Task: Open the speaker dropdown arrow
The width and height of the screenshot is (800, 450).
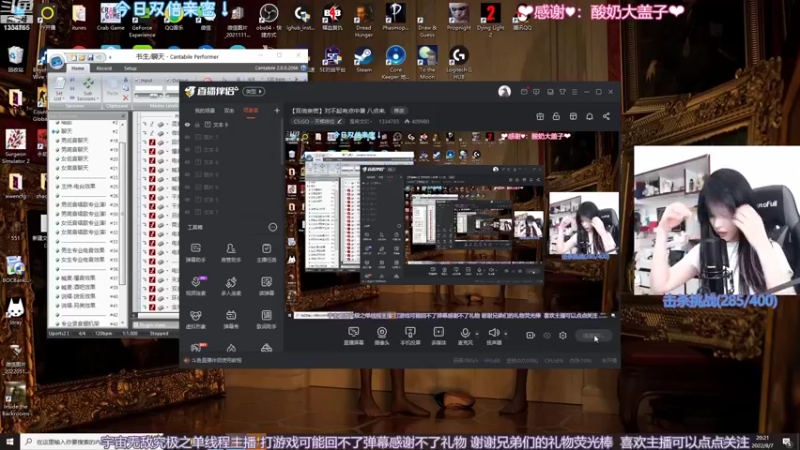Action: point(506,334)
